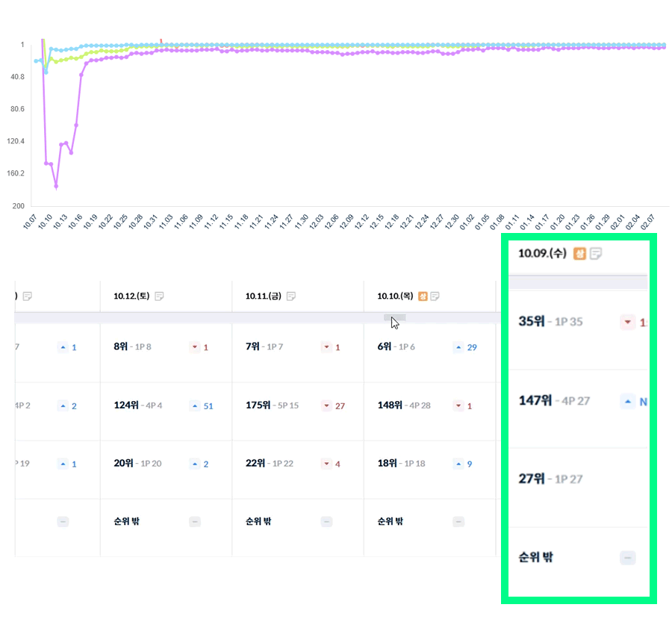
Task: Select the 10.11.(금) column header
Action: coord(264,296)
